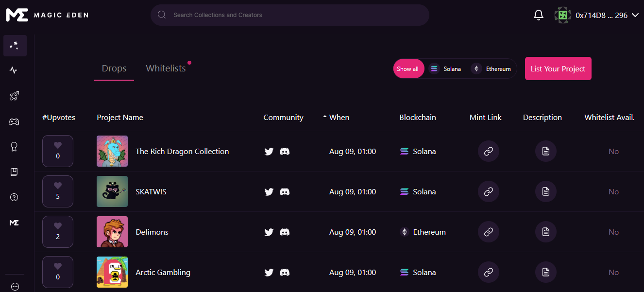Open Twitter for Arctic Gambling
Viewport: 644px width, 292px height.
269,273
